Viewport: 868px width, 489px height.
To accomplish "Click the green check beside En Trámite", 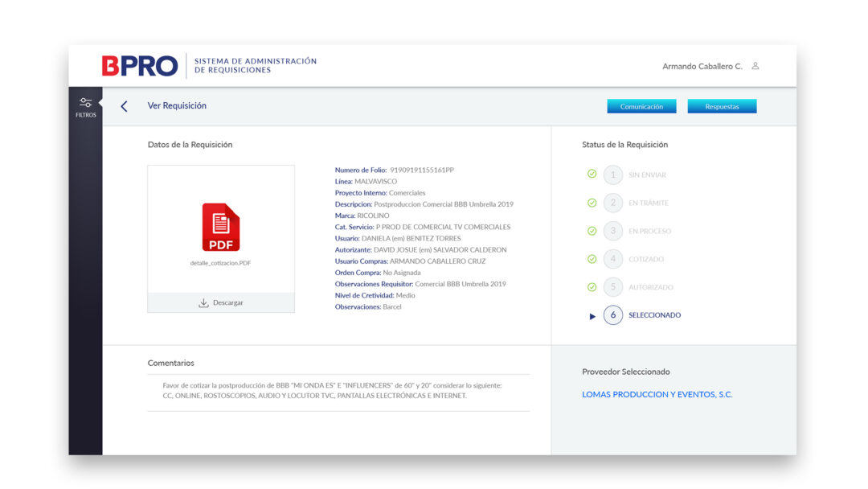I will pyautogui.click(x=592, y=203).
